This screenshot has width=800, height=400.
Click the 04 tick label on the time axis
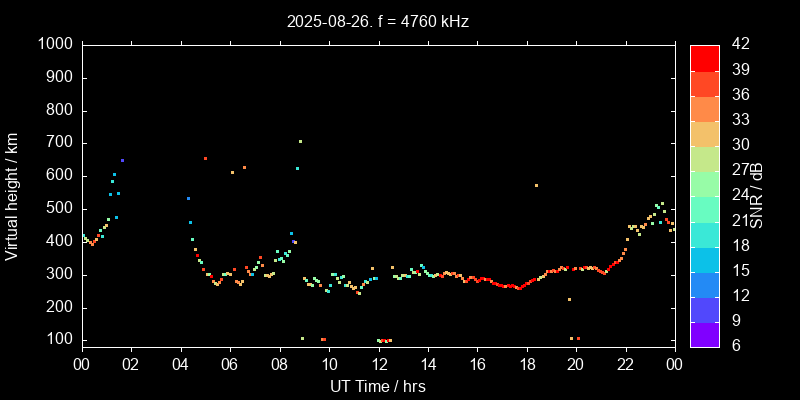pos(180,363)
